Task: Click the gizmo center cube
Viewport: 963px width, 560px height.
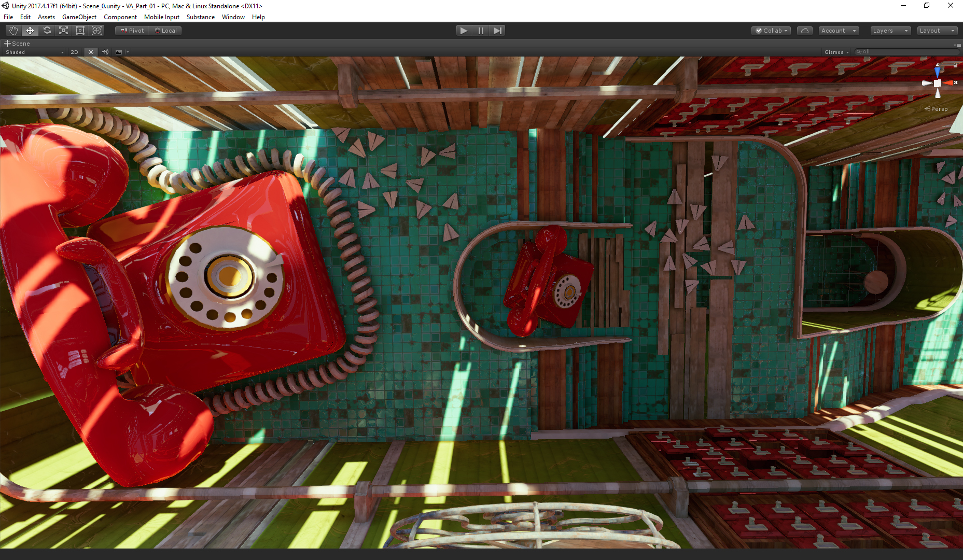Action: click(938, 83)
